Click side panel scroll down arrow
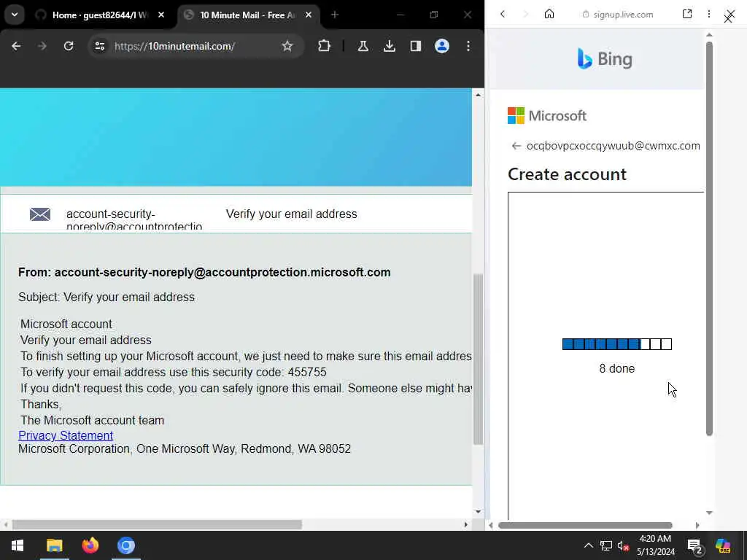The width and height of the screenshot is (747, 560). pyautogui.click(x=709, y=513)
